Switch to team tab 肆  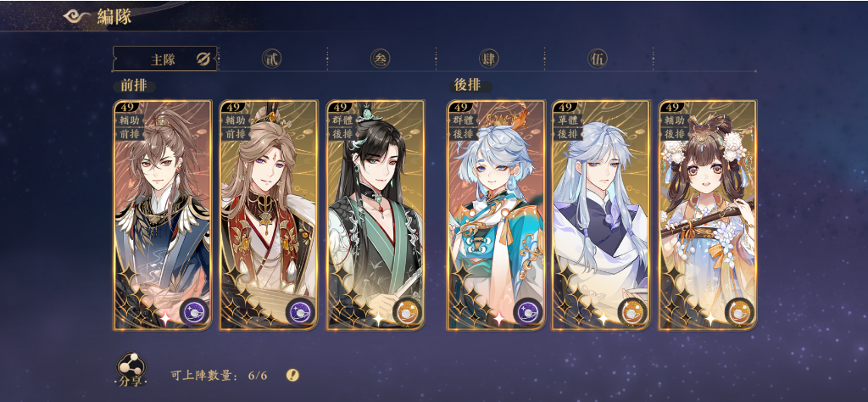488,59
